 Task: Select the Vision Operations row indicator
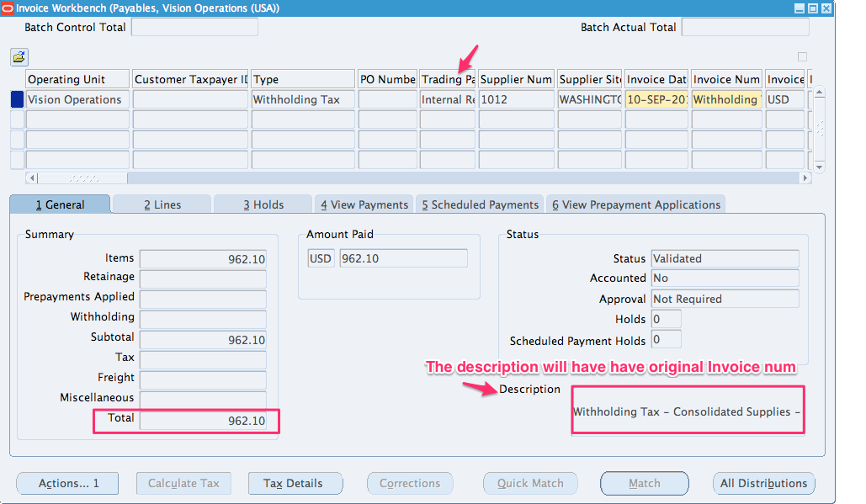coord(17,99)
